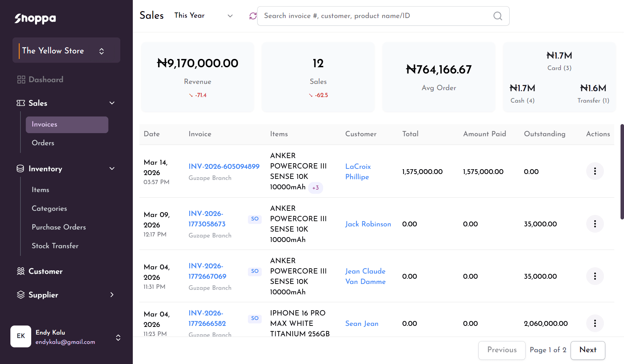Switch to the Orders sidebar item

pyautogui.click(x=43, y=143)
